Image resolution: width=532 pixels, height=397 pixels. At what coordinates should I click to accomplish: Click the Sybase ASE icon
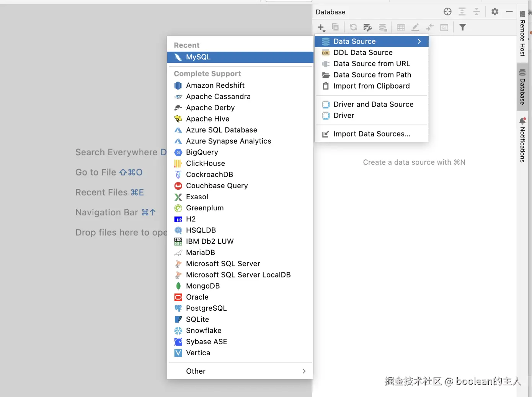tap(178, 341)
